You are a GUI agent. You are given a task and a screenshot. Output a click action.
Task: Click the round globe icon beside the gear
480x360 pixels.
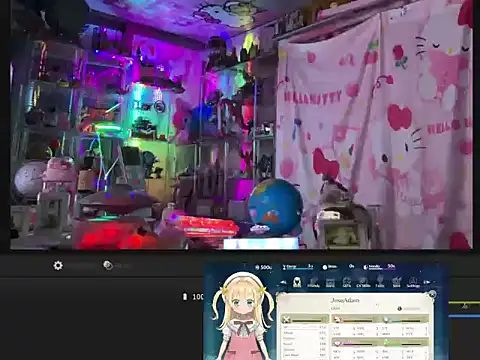point(108,265)
